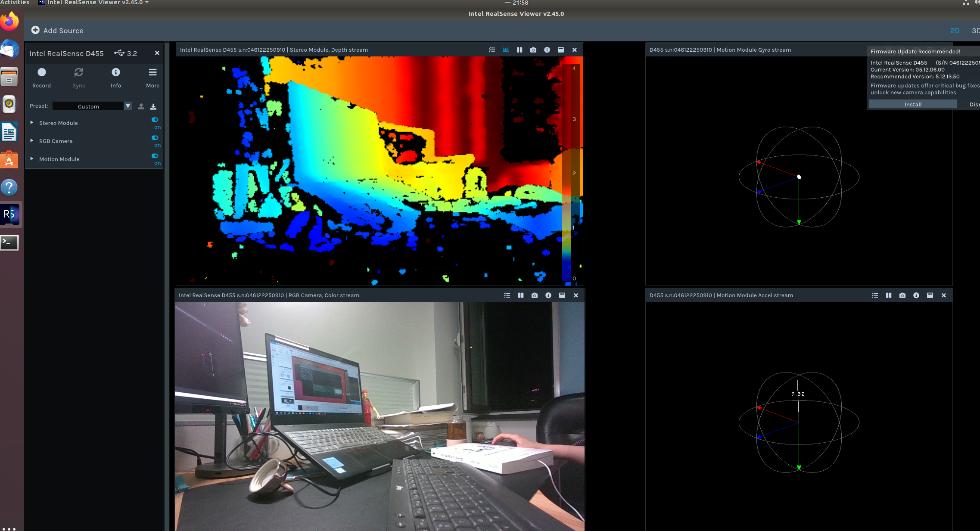
Task: Click the depth color scale bar
Action: tap(566, 173)
